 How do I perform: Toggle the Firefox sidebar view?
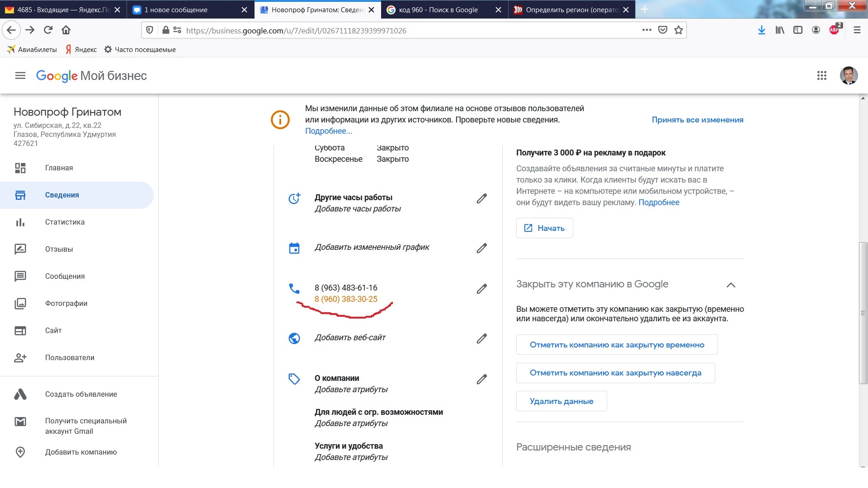(x=798, y=30)
